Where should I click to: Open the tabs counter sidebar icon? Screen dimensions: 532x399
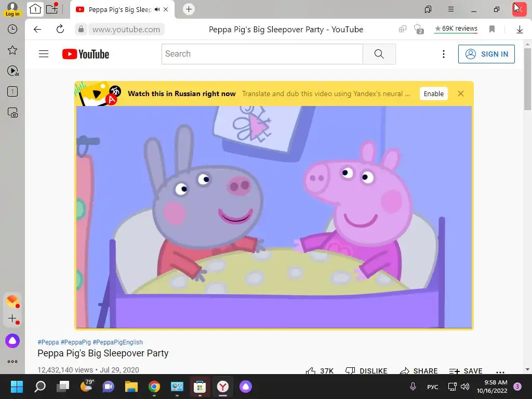12,91
